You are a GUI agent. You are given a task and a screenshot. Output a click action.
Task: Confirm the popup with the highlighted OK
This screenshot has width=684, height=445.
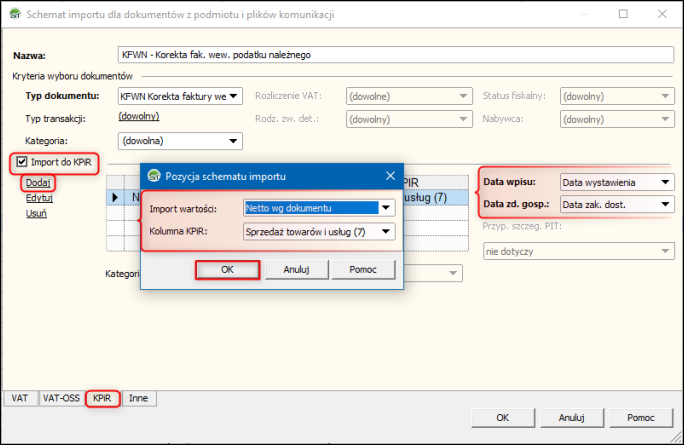(227, 270)
